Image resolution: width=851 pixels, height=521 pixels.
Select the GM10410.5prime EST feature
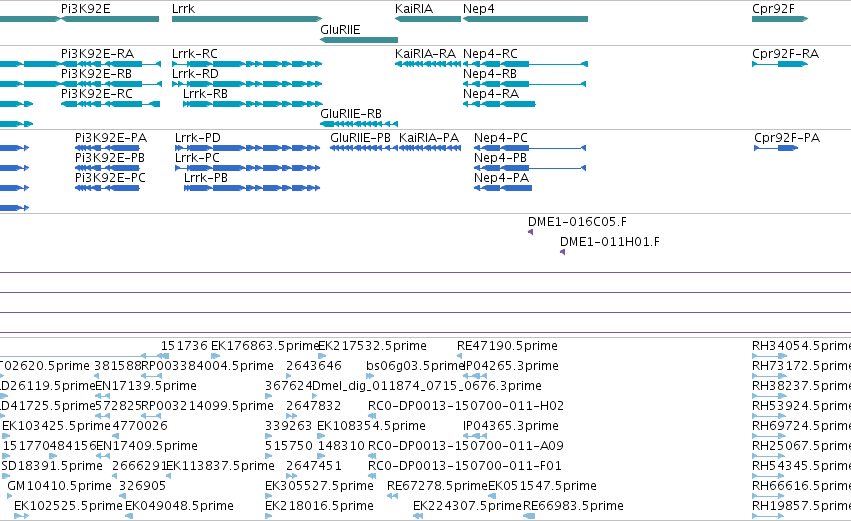click(10, 496)
